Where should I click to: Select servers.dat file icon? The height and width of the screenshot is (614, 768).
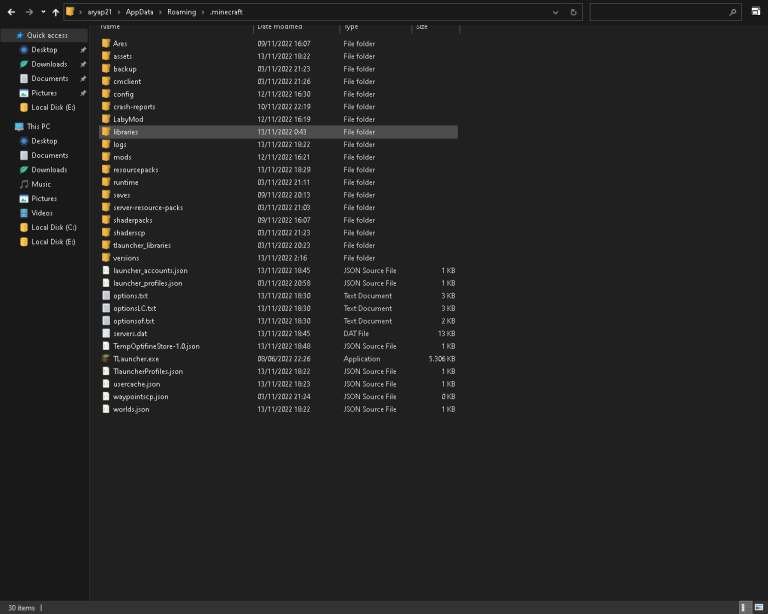(106, 333)
